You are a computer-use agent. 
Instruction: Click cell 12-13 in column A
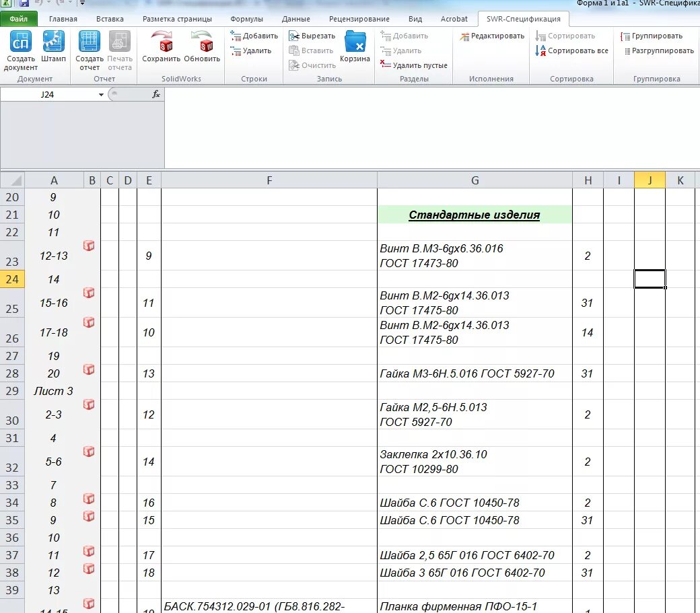click(54, 256)
